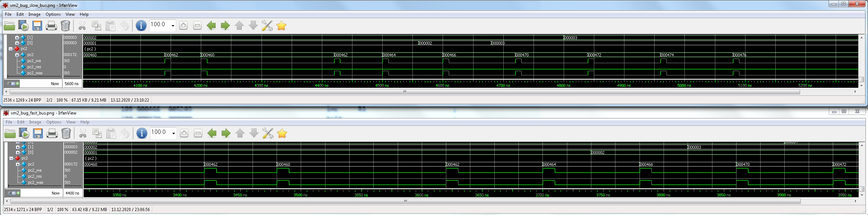Screen dimensions: 868x215
Task: Click the Print icon in slow_bus window
Action: pyautogui.click(x=51, y=26)
